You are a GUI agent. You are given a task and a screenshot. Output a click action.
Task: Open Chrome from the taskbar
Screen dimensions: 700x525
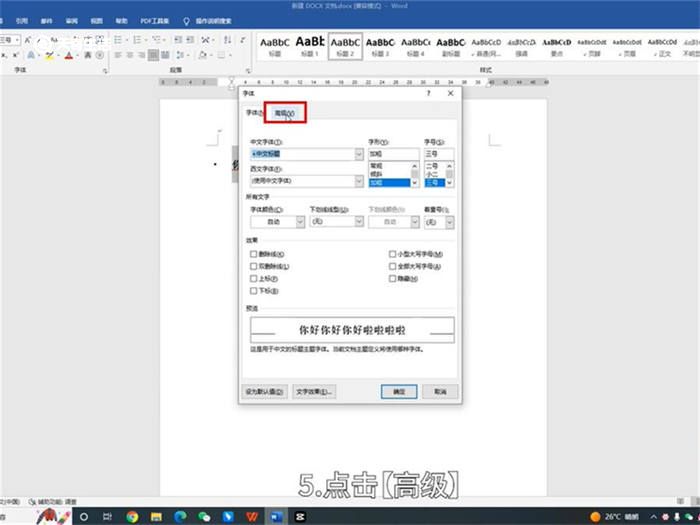(132, 517)
